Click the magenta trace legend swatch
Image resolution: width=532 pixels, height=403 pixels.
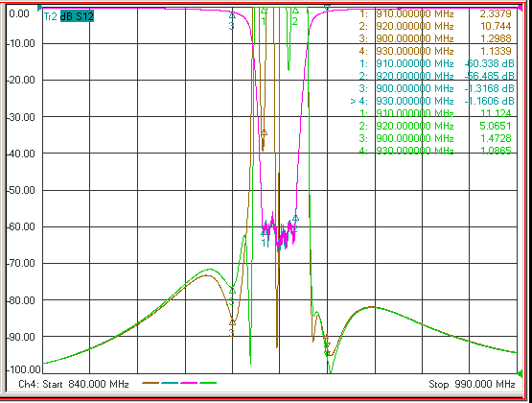[189, 383]
